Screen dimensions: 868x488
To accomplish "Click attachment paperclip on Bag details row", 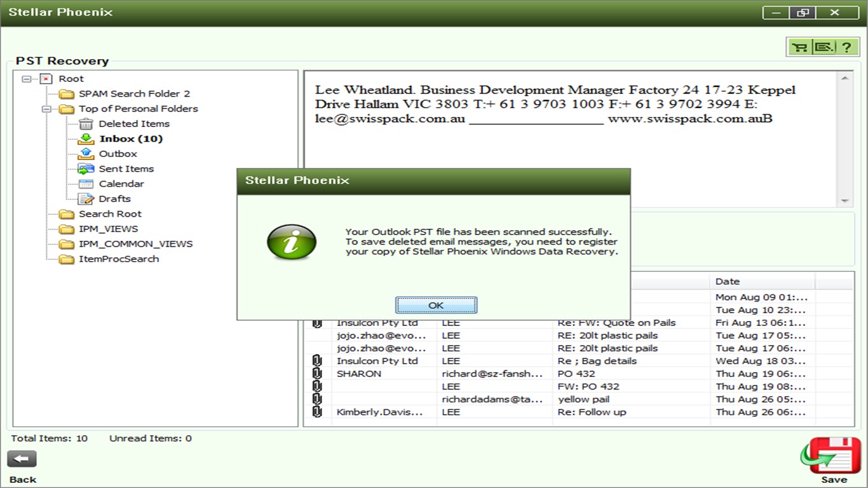I will tap(317, 361).
